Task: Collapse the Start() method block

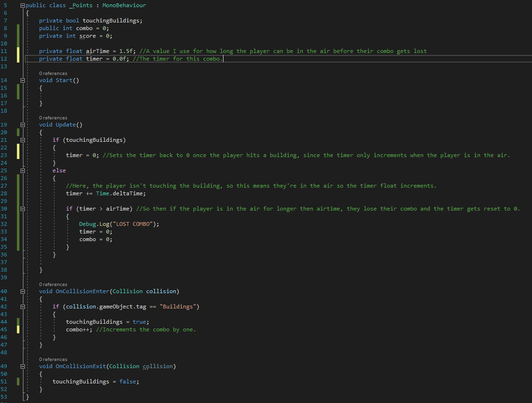Action: [x=22, y=80]
